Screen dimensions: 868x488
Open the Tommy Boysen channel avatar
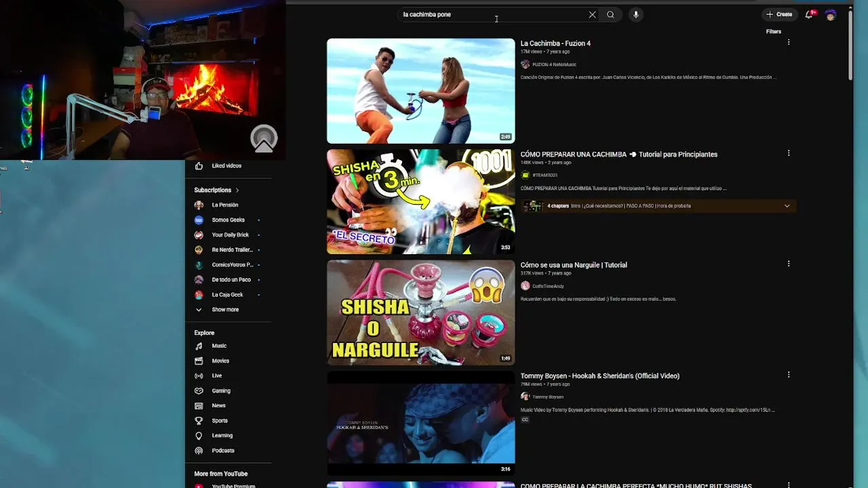coord(525,396)
